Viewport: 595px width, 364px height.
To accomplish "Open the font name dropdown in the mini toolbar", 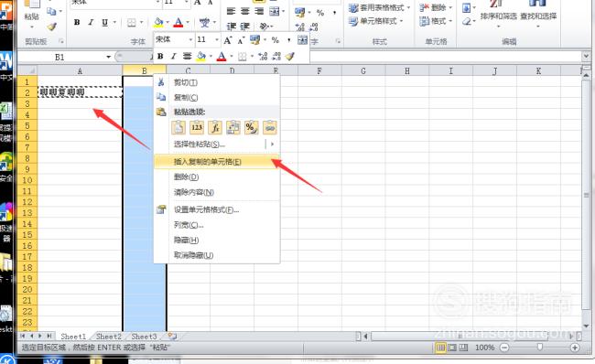I will pos(190,40).
